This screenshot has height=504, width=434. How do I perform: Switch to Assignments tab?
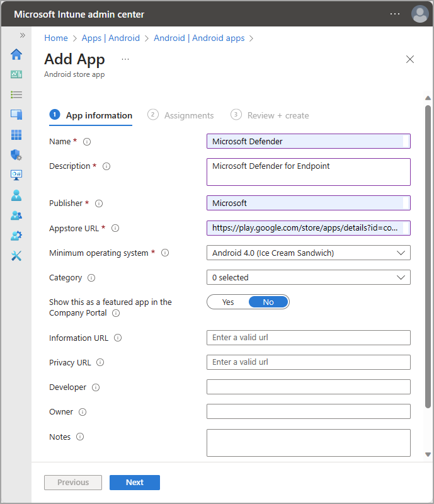click(181, 115)
